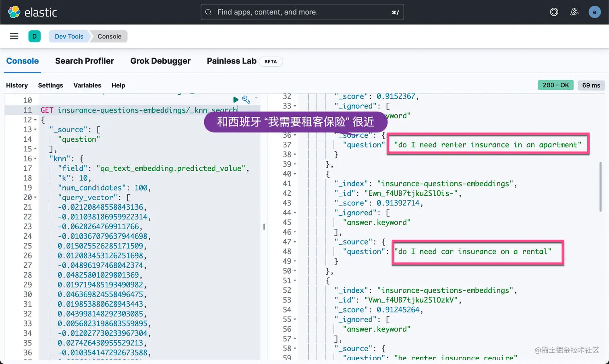Screen dimensions: 609x364
Task: Open the newsfeed celebration icon
Action: coord(574,12)
